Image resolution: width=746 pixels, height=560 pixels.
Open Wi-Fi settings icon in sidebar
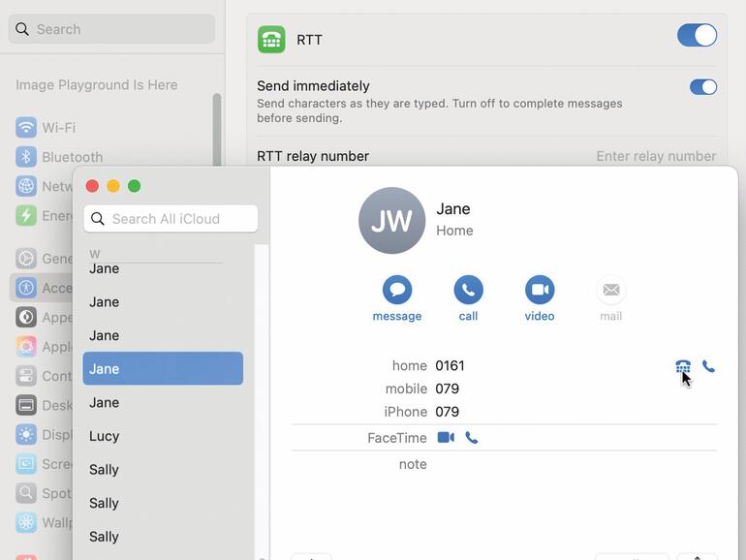click(26, 128)
